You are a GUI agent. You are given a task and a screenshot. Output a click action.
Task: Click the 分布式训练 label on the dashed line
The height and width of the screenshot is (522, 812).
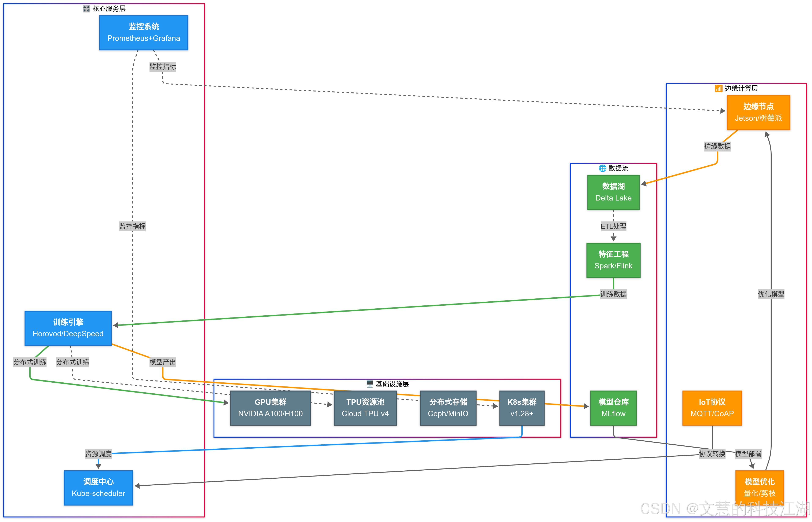click(x=73, y=362)
